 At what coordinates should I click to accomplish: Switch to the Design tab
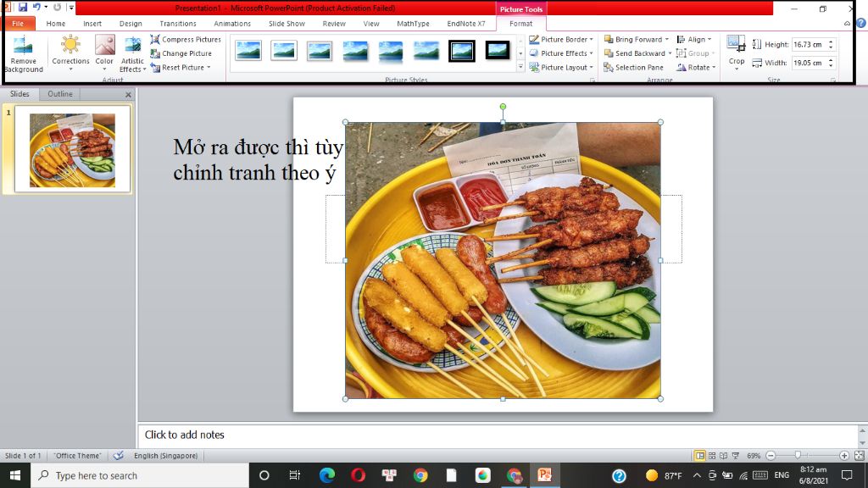(131, 23)
